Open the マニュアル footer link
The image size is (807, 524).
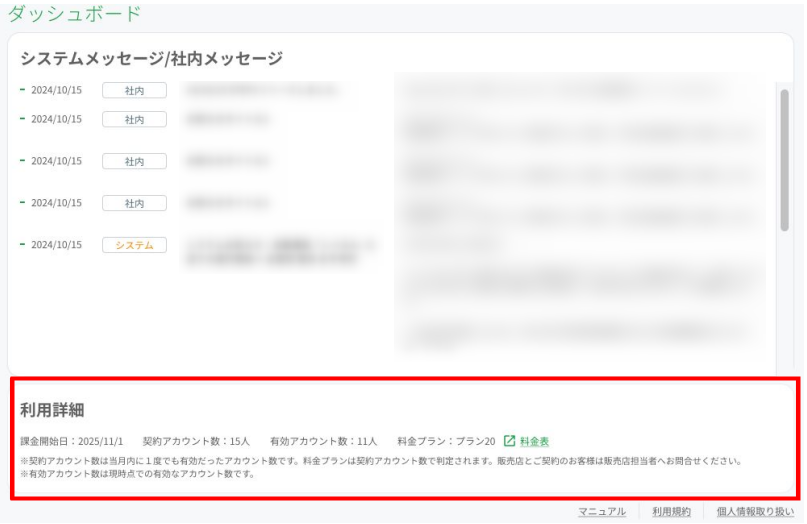click(602, 512)
